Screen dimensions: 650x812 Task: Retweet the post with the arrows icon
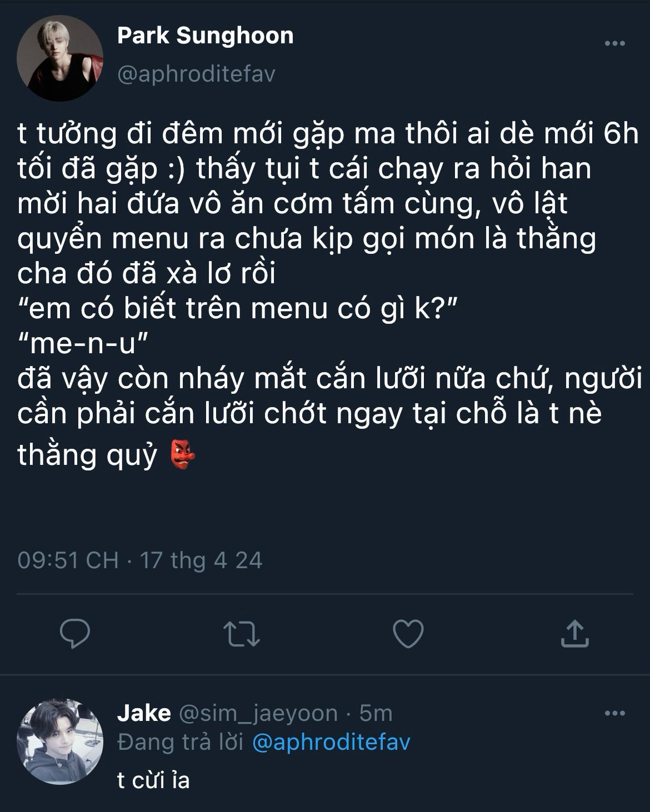tap(242, 634)
